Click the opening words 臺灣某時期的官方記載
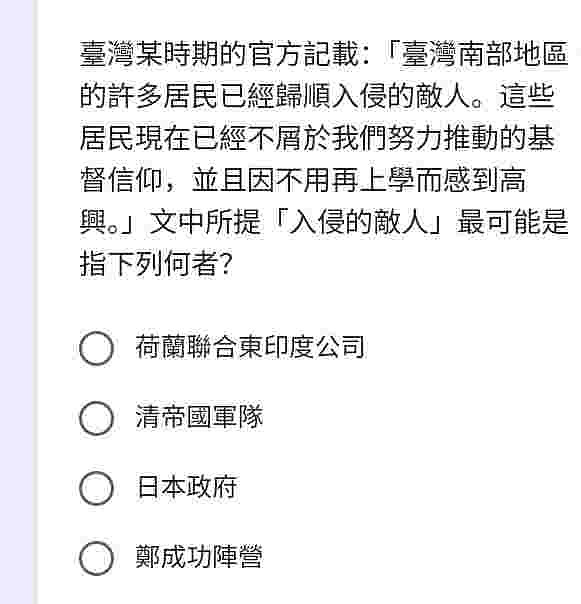 click(x=219, y=54)
